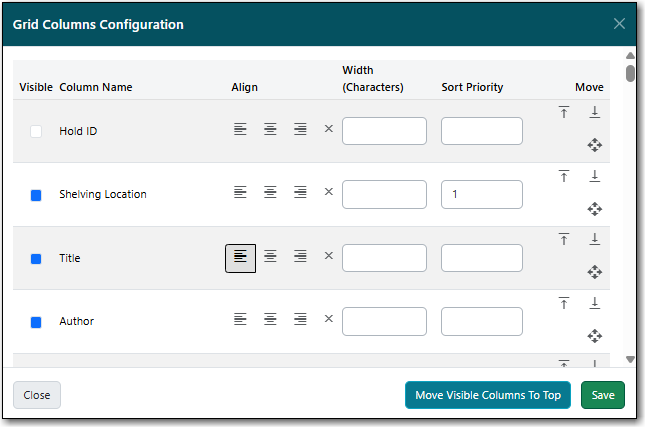Click Title row drag handle icon

click(594, 272)
